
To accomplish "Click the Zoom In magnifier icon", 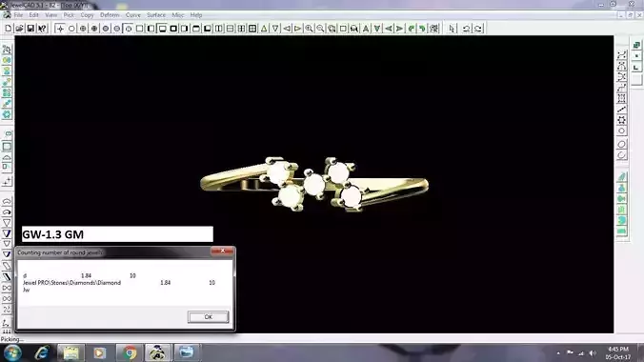I will pos(309,29).
